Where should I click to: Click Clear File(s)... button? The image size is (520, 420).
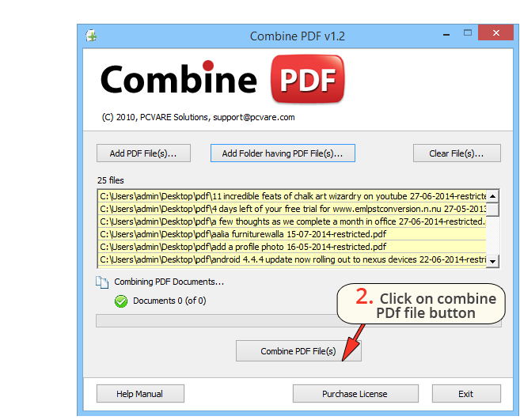457,153
